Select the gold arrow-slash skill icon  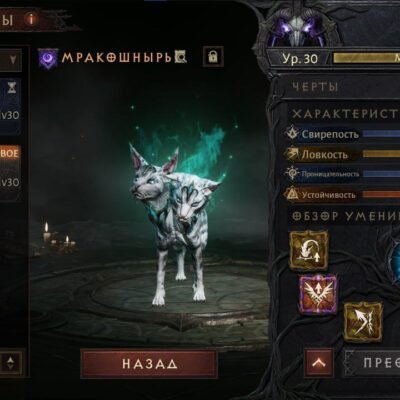click(363, 322)
